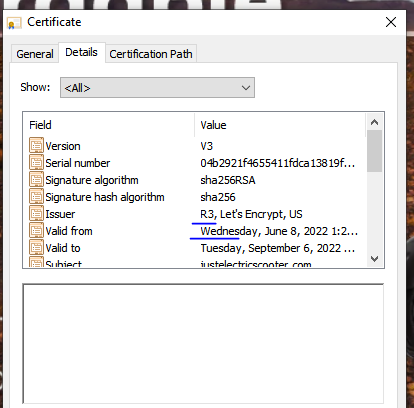Click the scroll up arrow of field list
Screen dimensions: 414x408
pyautogui.click(x=374, y=122)
